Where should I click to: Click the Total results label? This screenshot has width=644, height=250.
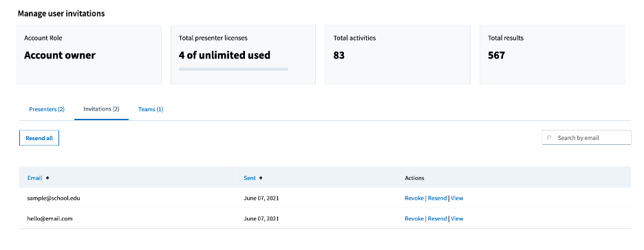[x=506, y=38]
